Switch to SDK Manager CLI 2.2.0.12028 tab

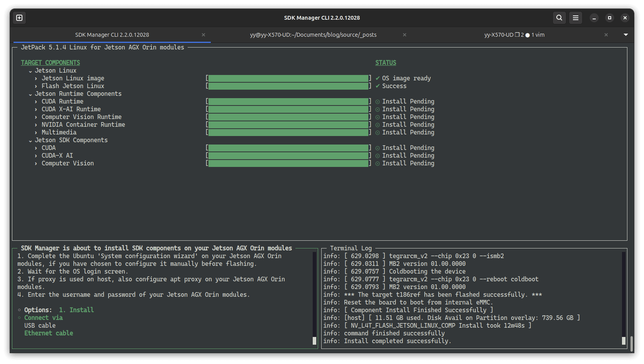(x=112, y=35)
